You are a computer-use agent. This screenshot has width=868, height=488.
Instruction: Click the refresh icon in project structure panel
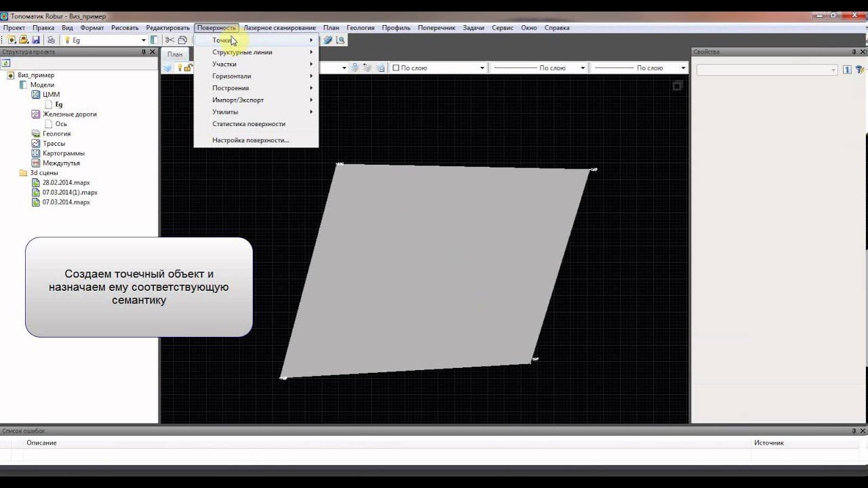(x=5, y=63)
